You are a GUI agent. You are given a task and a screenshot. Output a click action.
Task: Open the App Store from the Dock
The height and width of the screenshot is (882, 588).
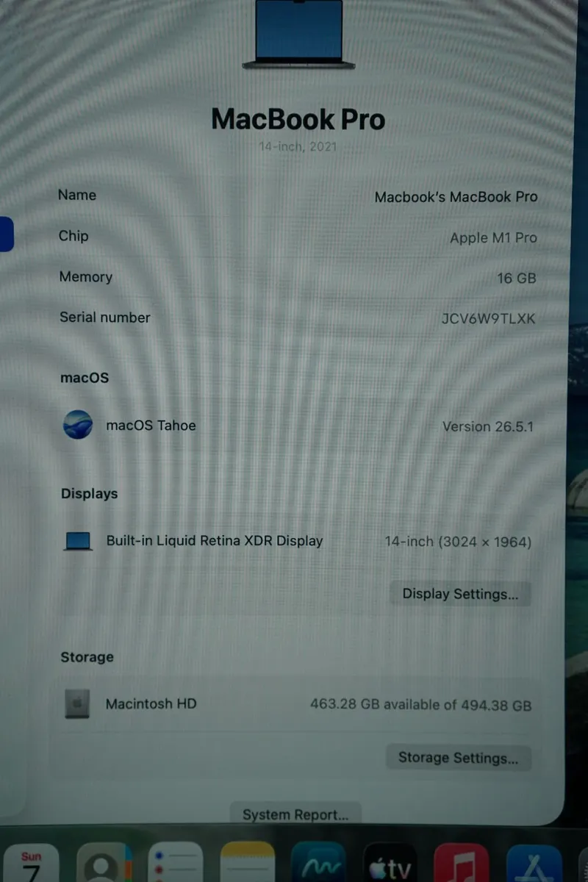[x=534, y=863]
